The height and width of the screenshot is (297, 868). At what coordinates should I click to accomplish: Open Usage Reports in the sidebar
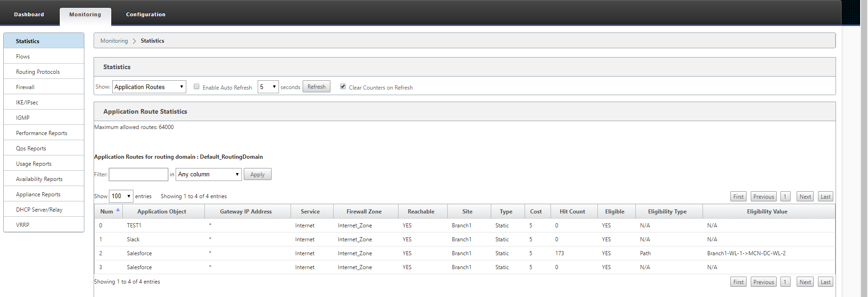click(44, 163)
